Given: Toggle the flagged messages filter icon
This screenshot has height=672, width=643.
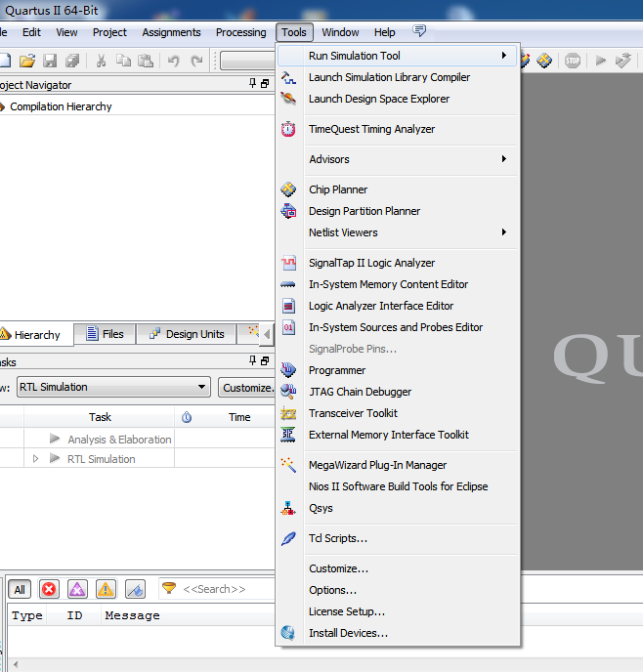Looking at the screenshot, I should [135, 589].
